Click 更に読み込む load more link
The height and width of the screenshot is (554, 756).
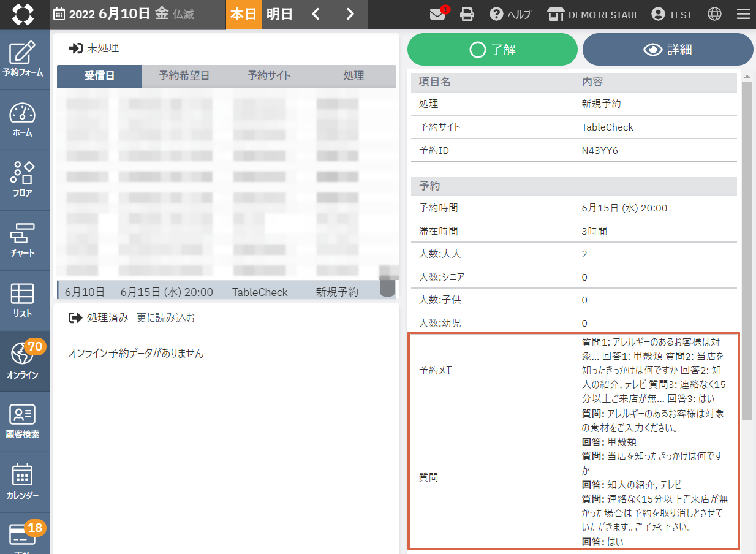(165, 317)
